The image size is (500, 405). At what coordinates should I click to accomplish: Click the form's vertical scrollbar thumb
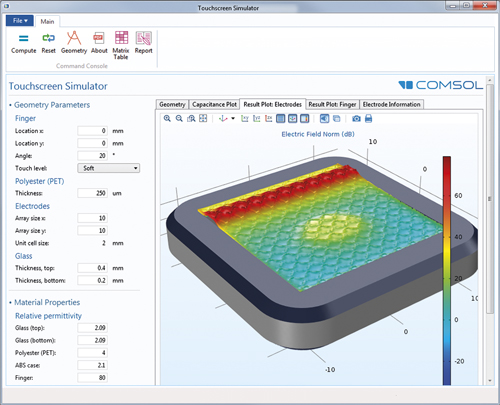click(x=489, y=198)
